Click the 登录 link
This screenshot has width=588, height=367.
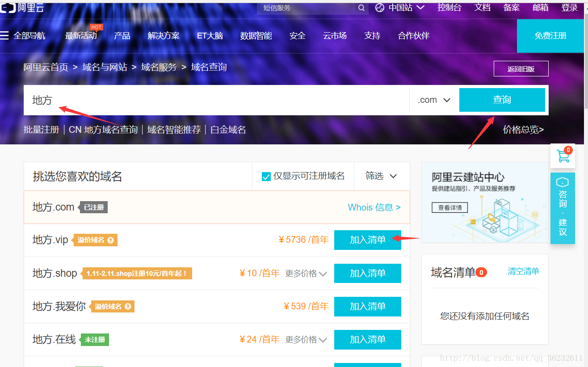pos(570,8)
